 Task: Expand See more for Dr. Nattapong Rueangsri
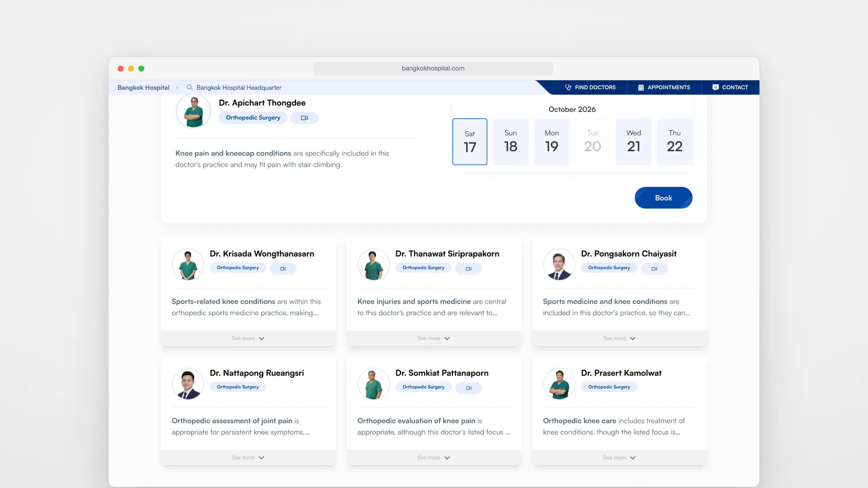[x=248, y=458]
